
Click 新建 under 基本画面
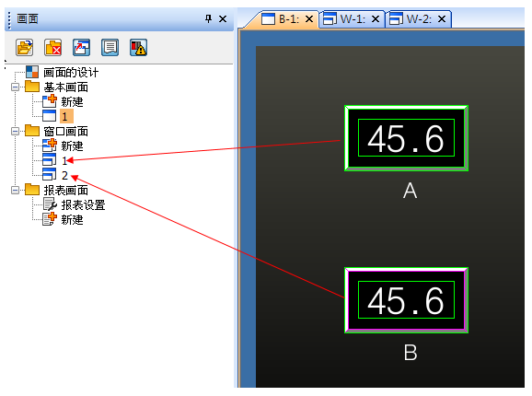[72, 102]
